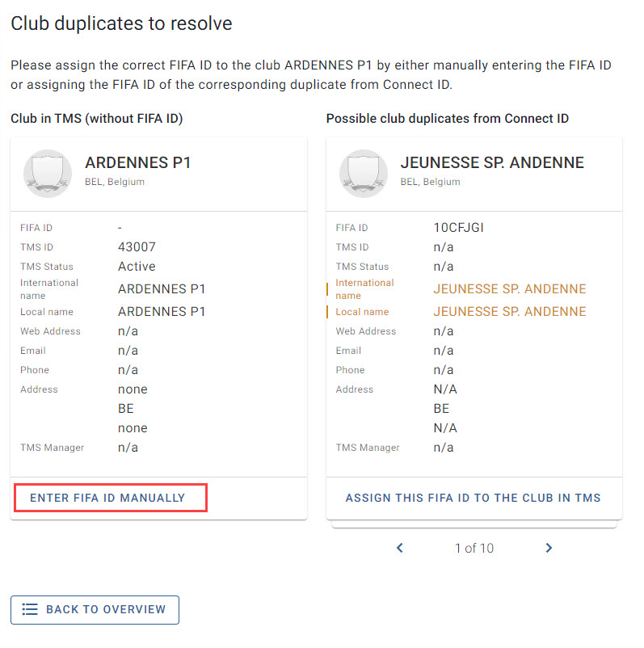Go to previous duplicate with left chevron
Image resolution: width=644 pixels, height=648 pixels.
400,548
